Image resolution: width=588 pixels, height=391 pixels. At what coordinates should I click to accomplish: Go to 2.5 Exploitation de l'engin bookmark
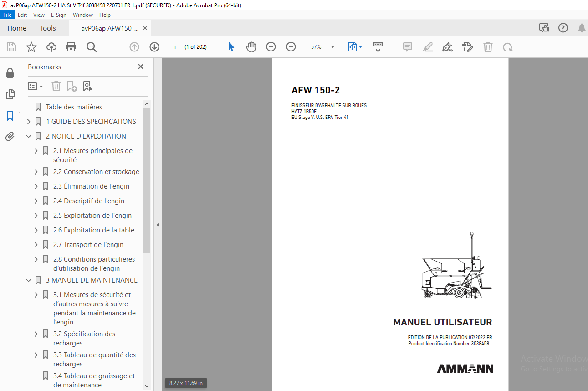(x=92, y=216)
